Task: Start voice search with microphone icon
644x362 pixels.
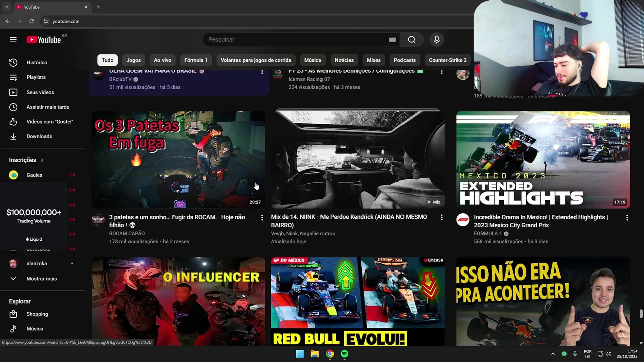Action: 436,40
